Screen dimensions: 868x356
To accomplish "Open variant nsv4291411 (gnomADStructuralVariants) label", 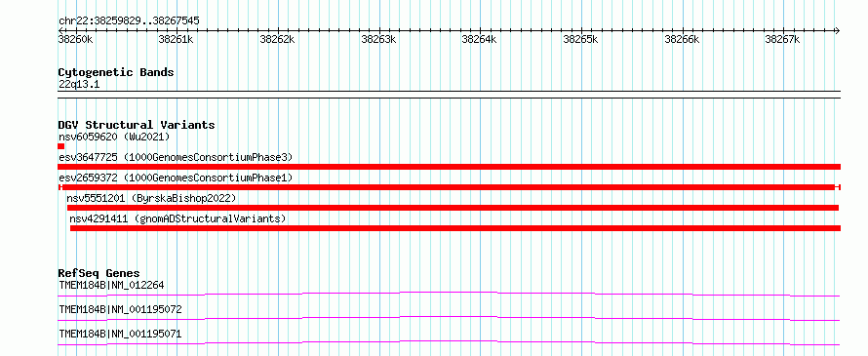I will (178, 218).
